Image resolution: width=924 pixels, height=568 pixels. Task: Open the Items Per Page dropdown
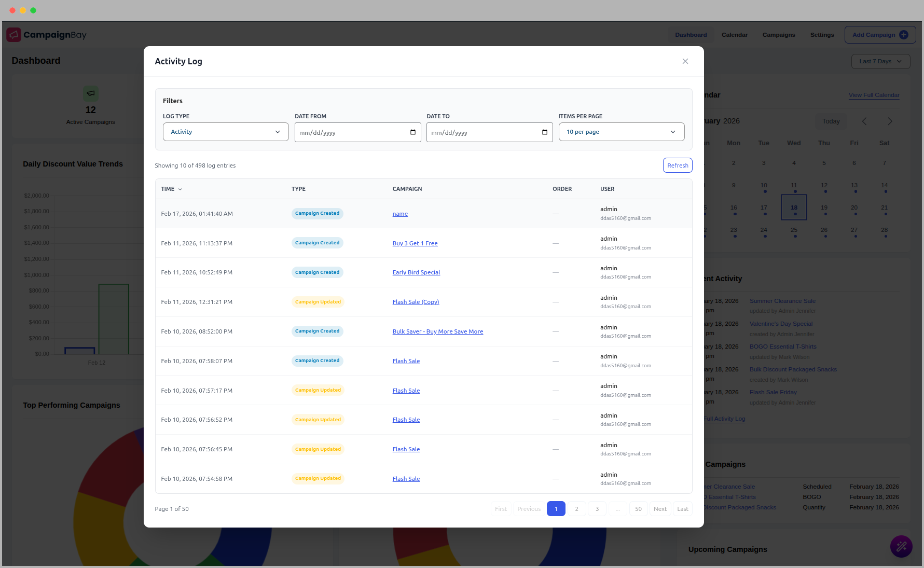[x=621, y=132]
